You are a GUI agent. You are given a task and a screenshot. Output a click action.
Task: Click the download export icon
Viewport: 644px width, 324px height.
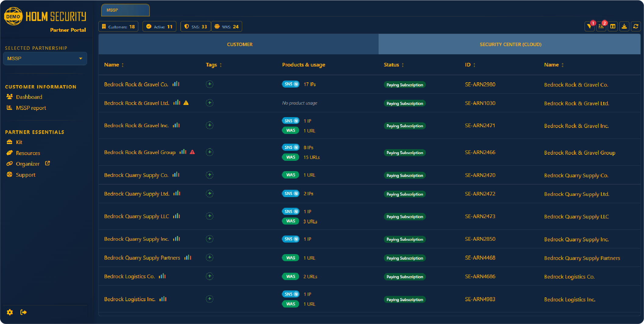[x=624, y=27]
